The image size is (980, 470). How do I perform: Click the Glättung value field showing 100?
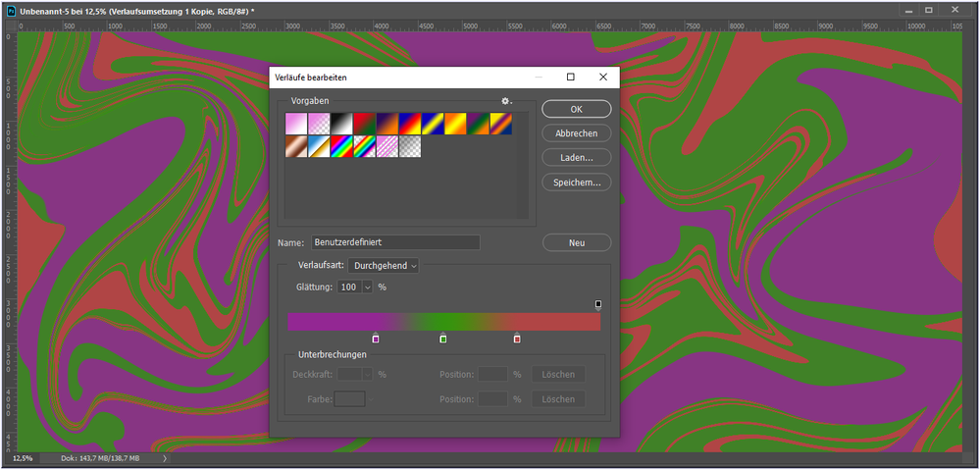(349, 287)
